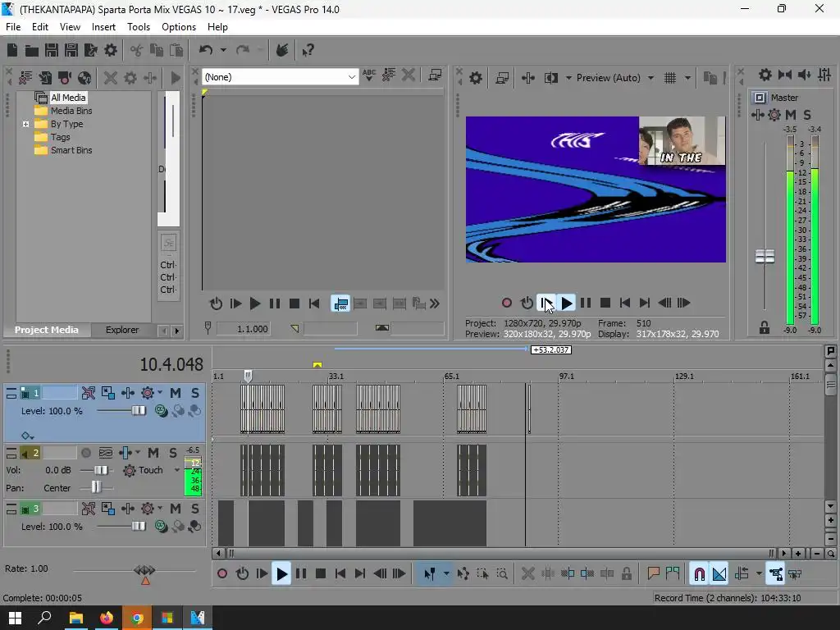Screen dimensions: 840x630
Task: Open Chrome from the Windows taskbar
Action: click(x=137, y=618)
